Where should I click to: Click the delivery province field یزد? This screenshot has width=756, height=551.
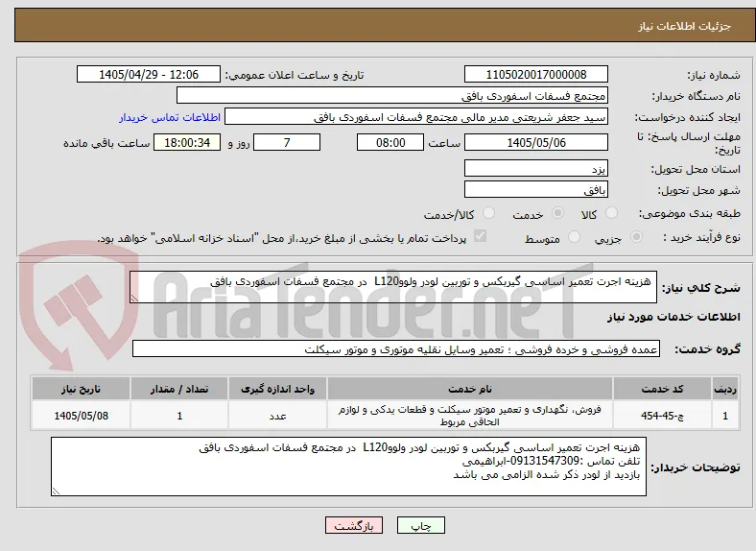pyautogui.click(x=535, y=168)
